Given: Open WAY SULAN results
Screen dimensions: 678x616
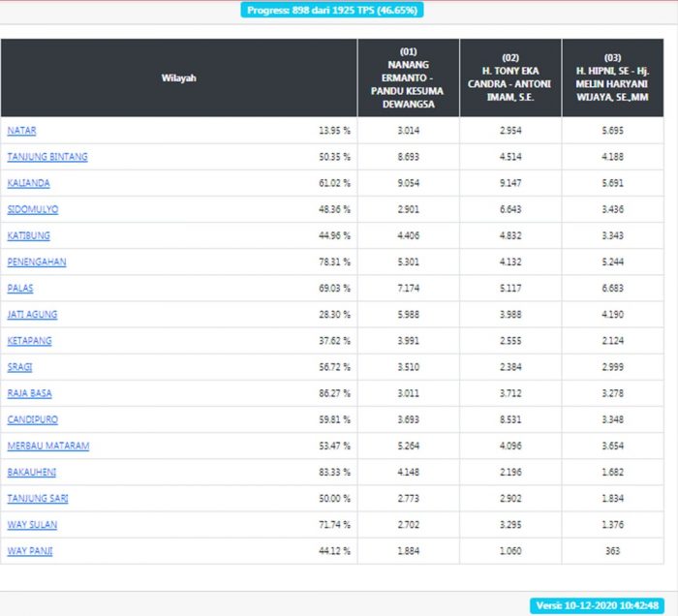Looking at the screenshot, I should 32,525.
